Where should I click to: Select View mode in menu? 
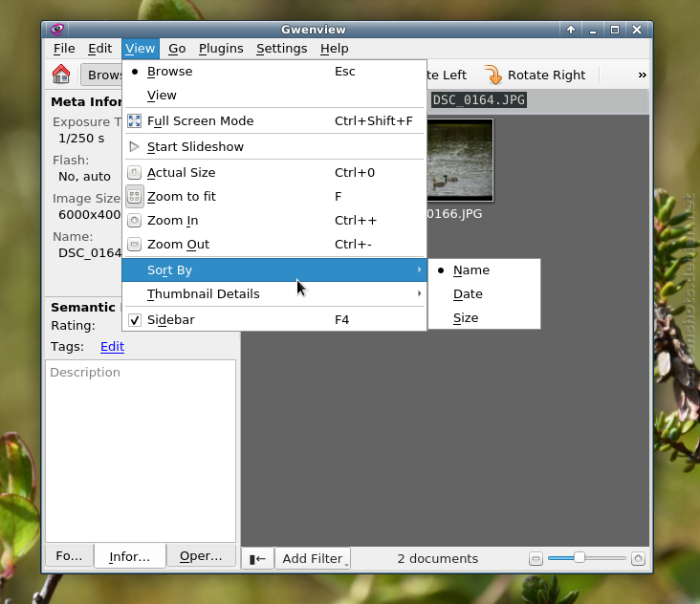coord(274,95)
